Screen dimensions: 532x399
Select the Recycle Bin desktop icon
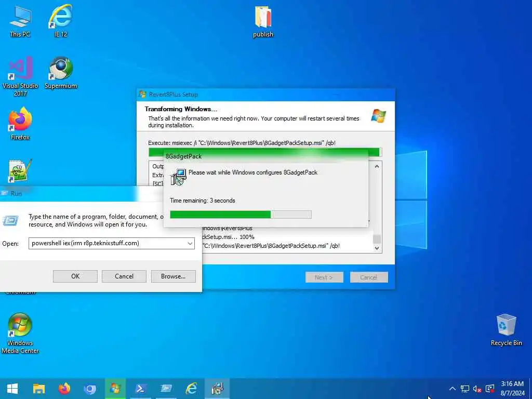coord(506,330)
